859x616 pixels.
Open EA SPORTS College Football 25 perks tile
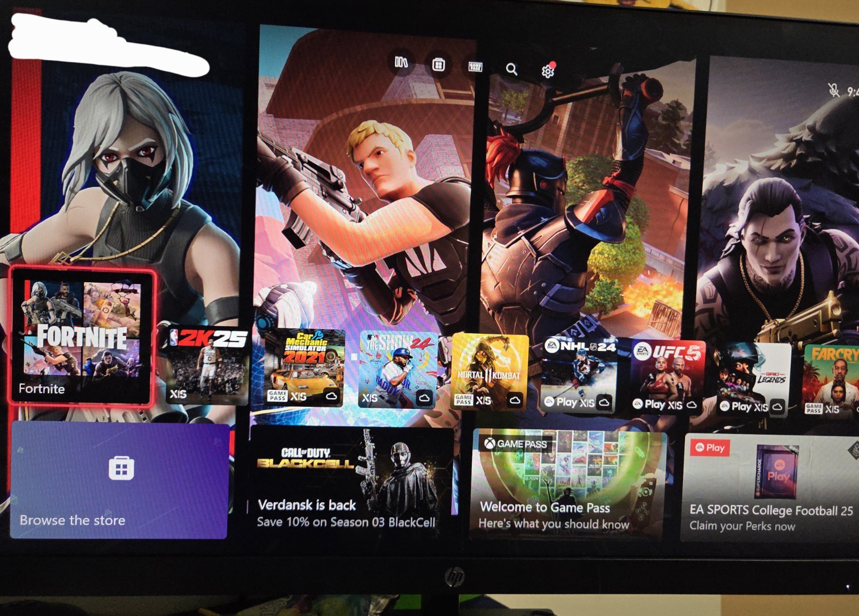coord(771,488)
